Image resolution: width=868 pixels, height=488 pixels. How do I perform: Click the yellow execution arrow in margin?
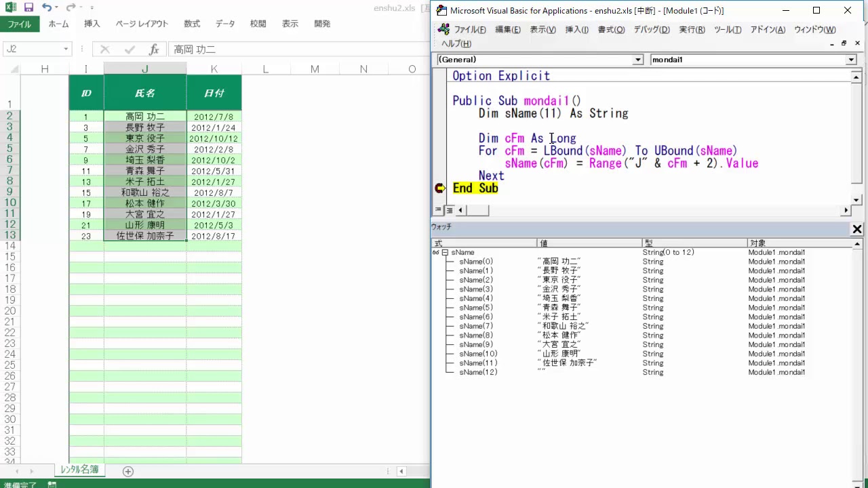[x=439, y=188]
